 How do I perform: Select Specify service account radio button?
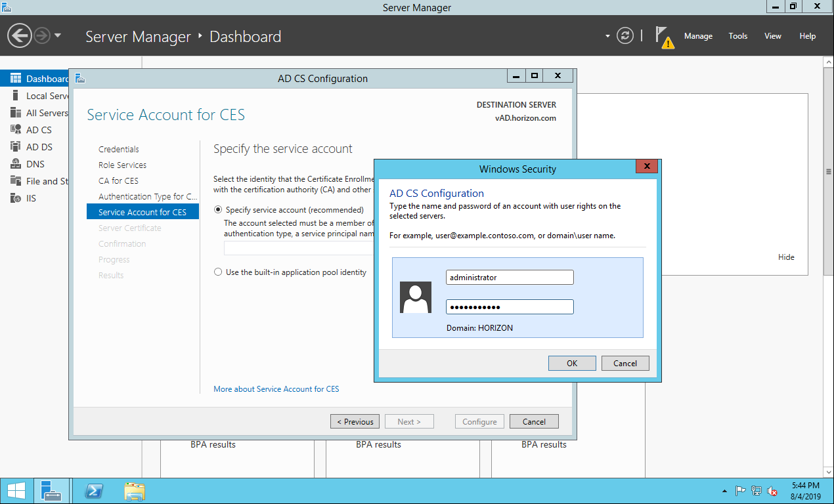[218, 210]
